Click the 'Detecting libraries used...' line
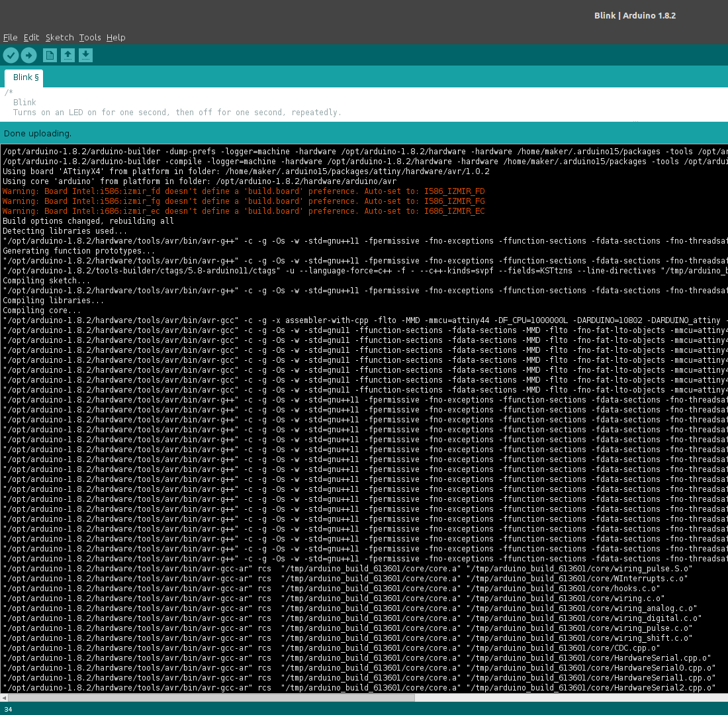This screenshot has width=728, height=715. coord(65,231)
